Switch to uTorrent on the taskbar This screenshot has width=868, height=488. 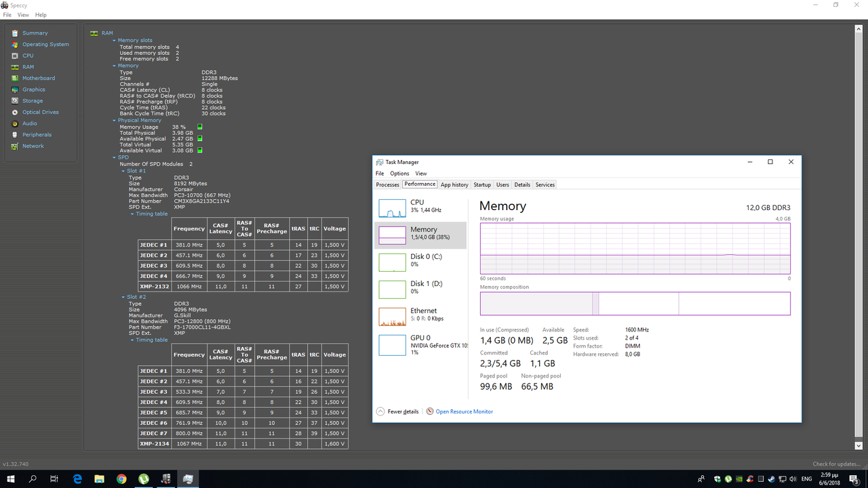(144, 479)
